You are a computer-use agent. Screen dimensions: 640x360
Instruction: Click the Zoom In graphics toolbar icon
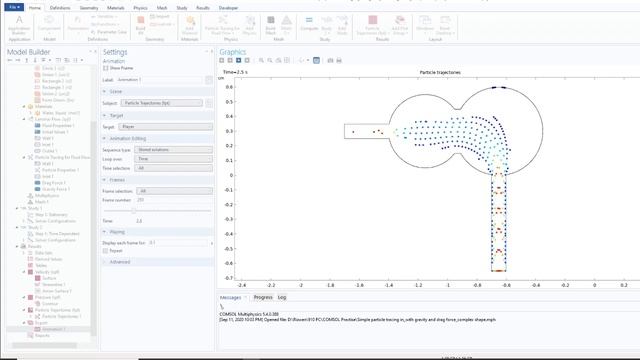[x=261, y=60]
